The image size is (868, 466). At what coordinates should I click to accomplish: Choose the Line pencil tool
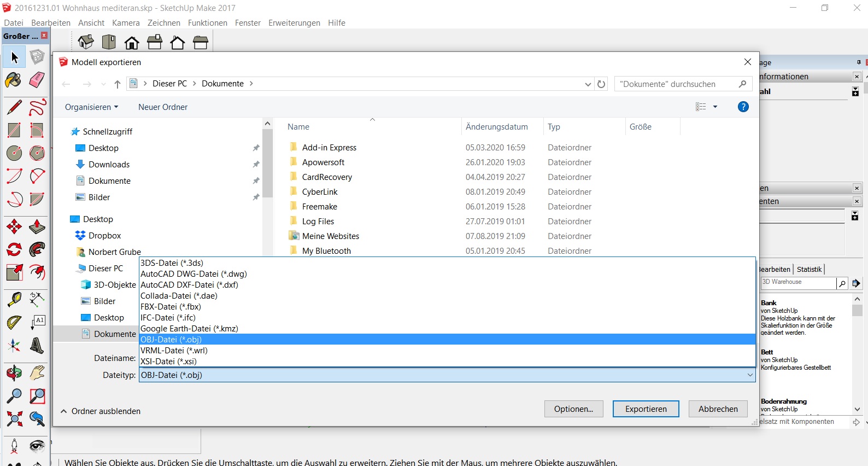(x=14, y=107)
